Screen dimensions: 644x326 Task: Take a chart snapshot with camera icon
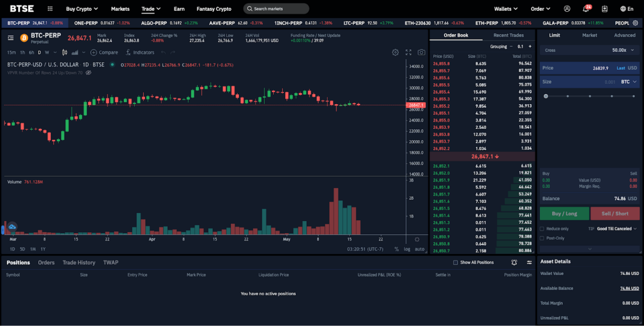tap(421, 52)
